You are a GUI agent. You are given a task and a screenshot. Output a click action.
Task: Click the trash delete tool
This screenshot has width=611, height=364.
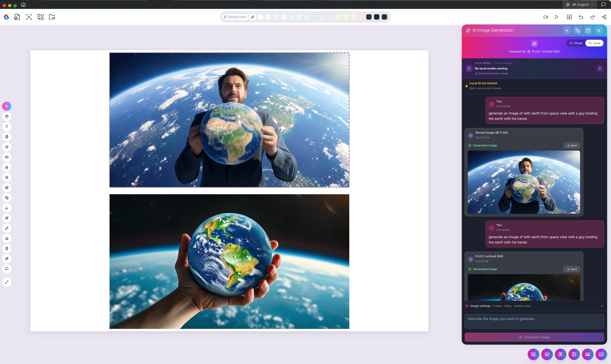7,249
